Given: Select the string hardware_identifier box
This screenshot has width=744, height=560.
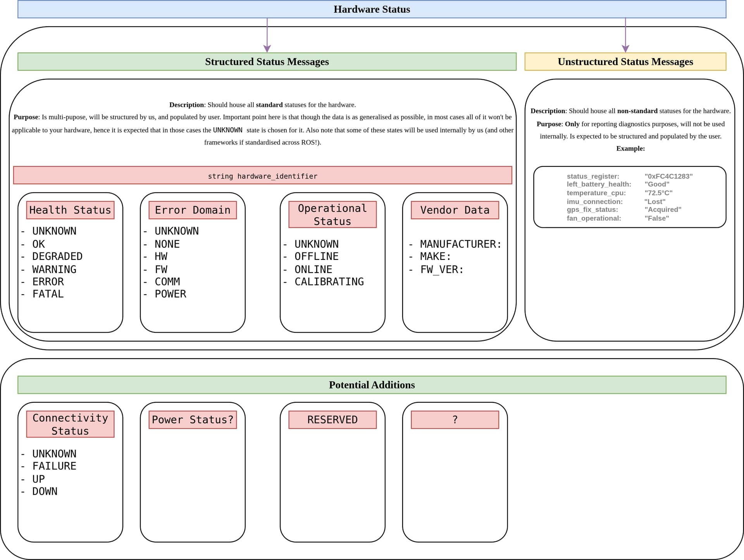Looking at the screenshot, I should pos(262,175).
